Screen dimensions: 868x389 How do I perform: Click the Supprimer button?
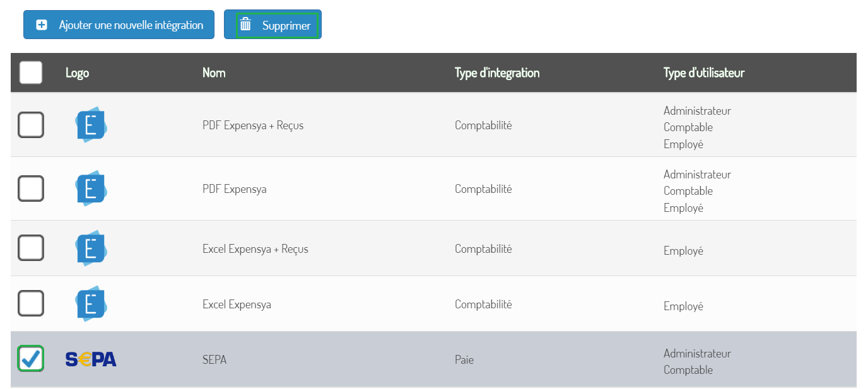pos(273,25)
